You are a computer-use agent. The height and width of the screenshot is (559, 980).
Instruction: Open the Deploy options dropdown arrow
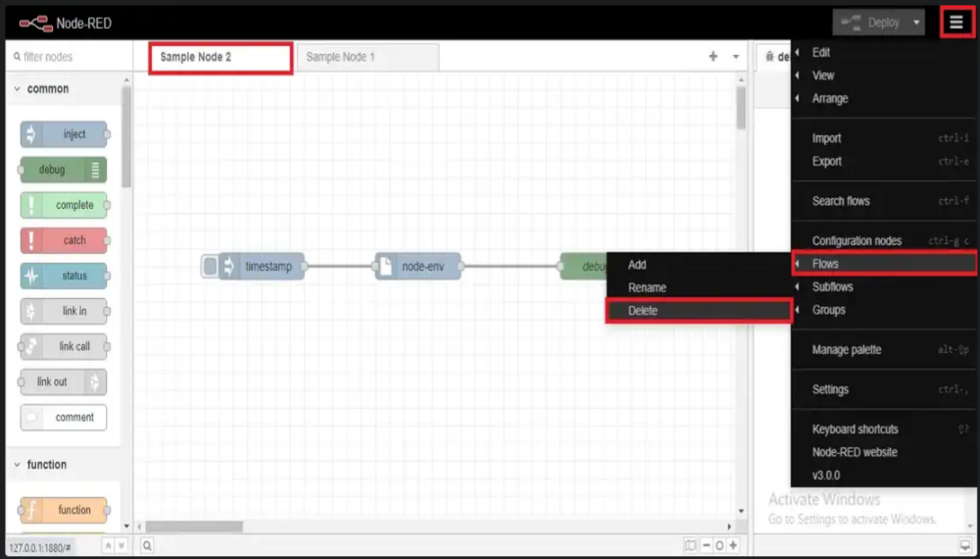click(916, 23)
